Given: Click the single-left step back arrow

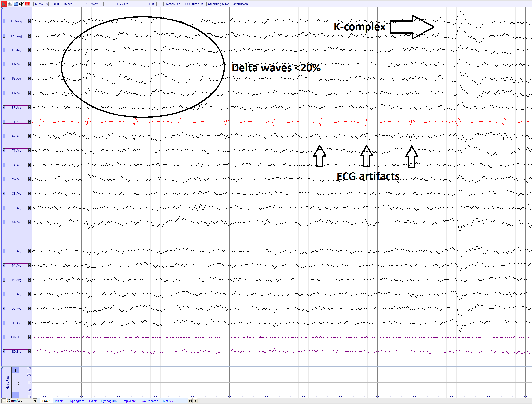Looking at the screenshot, I should pyautogui.click(x=196, y=401).
